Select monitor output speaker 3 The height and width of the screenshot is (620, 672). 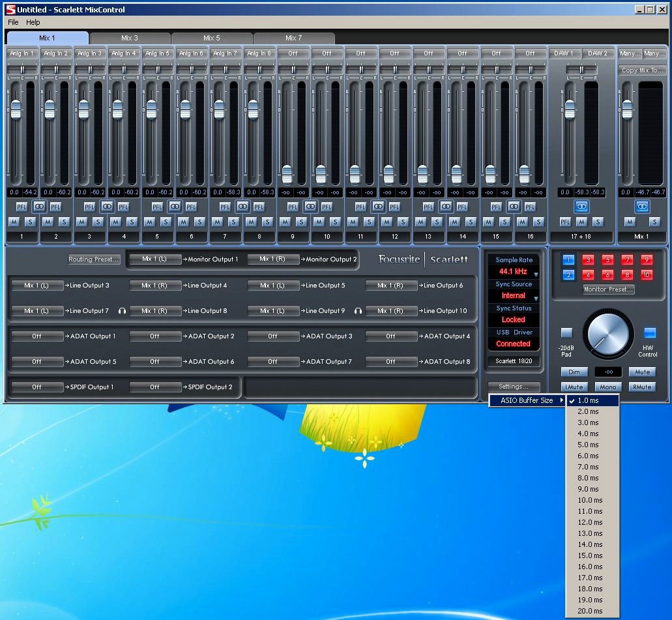(589, 261)
